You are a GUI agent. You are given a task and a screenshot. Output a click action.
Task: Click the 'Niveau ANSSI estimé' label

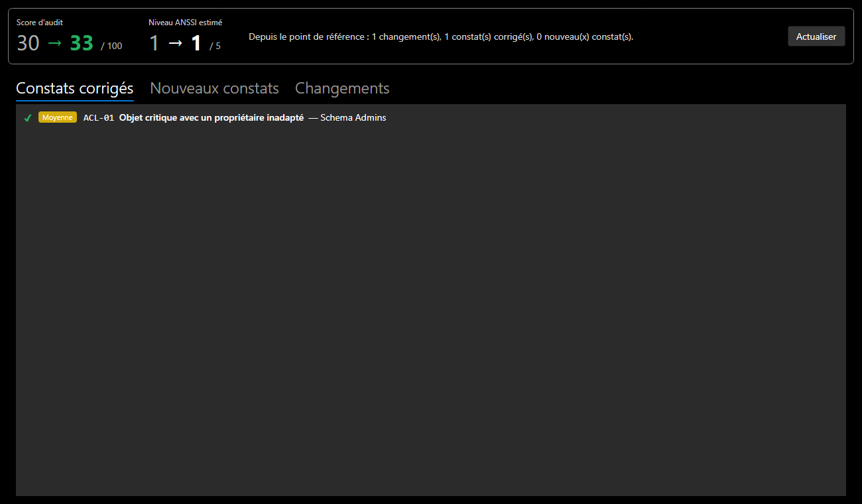click(x=186, y=23)
